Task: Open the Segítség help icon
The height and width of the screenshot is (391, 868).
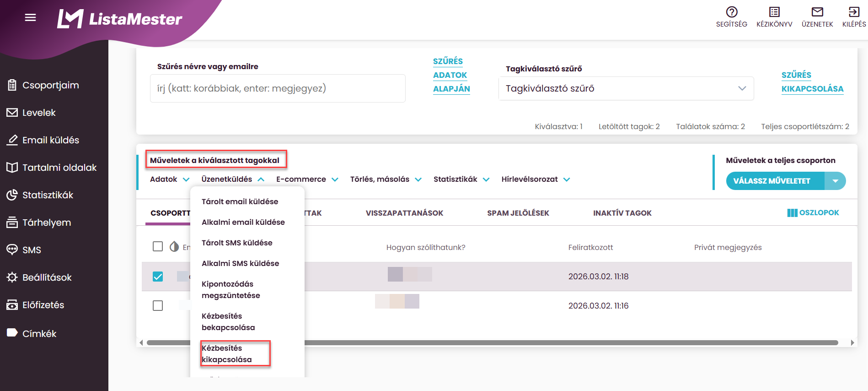Action: [732, 12]
